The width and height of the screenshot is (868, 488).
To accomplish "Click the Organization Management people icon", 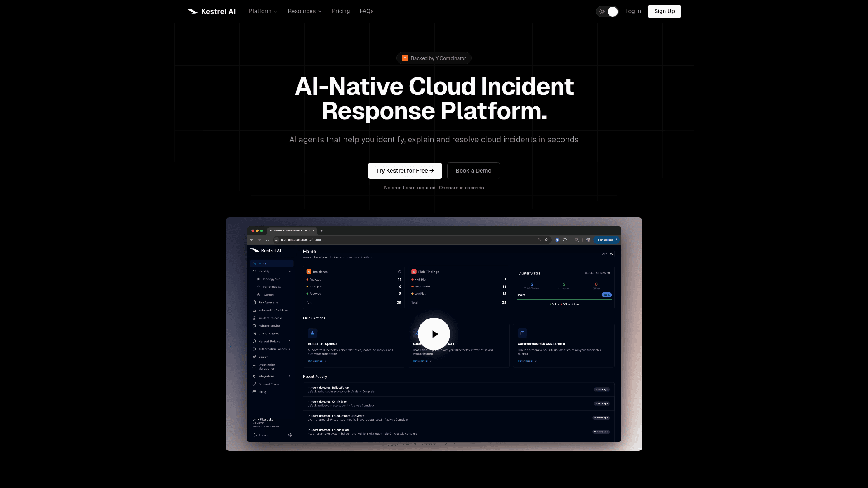I will (x=255, y=366).
